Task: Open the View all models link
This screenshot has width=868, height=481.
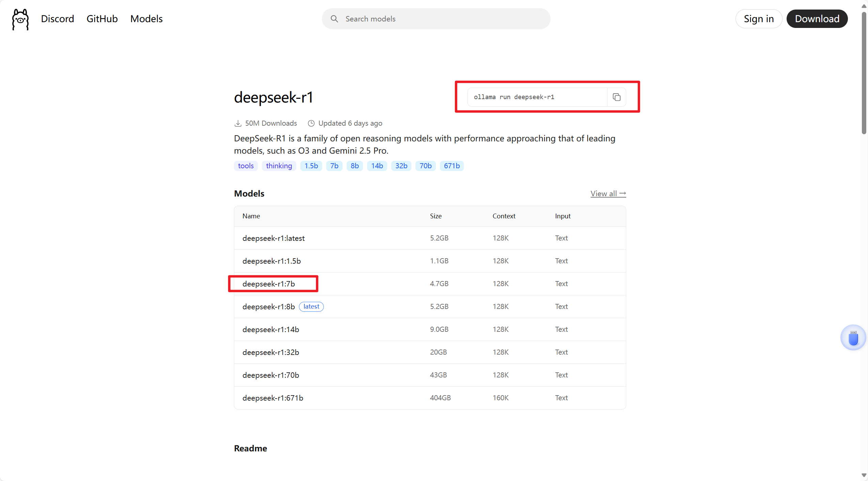Action: (x=607, y=193)
